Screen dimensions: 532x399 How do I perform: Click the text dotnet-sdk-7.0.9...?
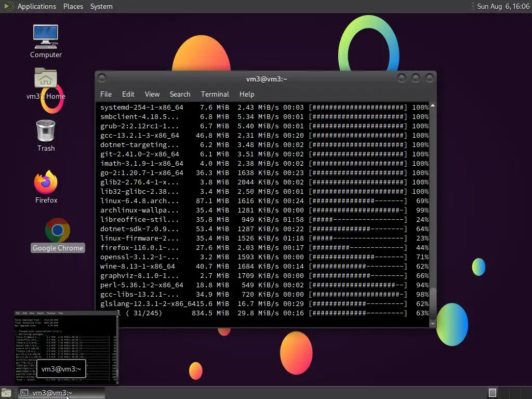coord(139,229)
